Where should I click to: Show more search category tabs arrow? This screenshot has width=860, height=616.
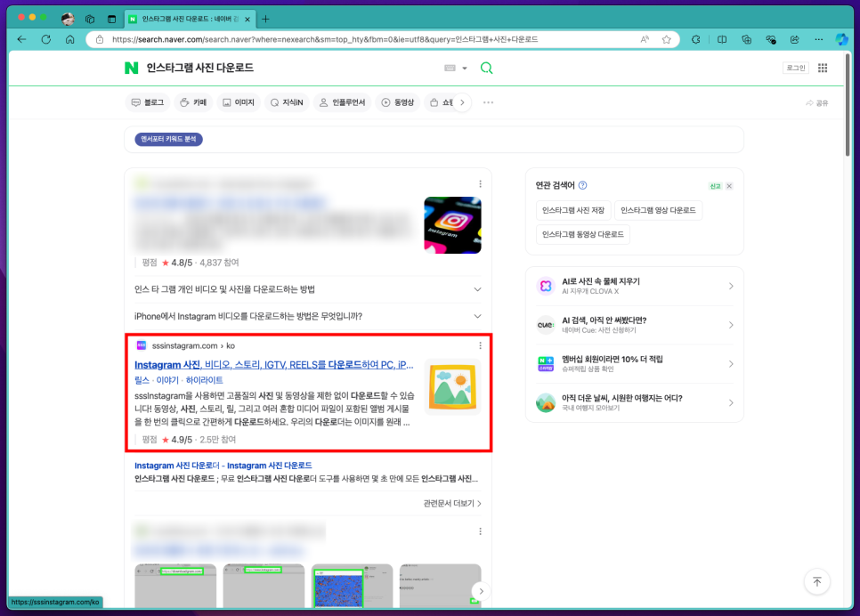pos(462,102)
